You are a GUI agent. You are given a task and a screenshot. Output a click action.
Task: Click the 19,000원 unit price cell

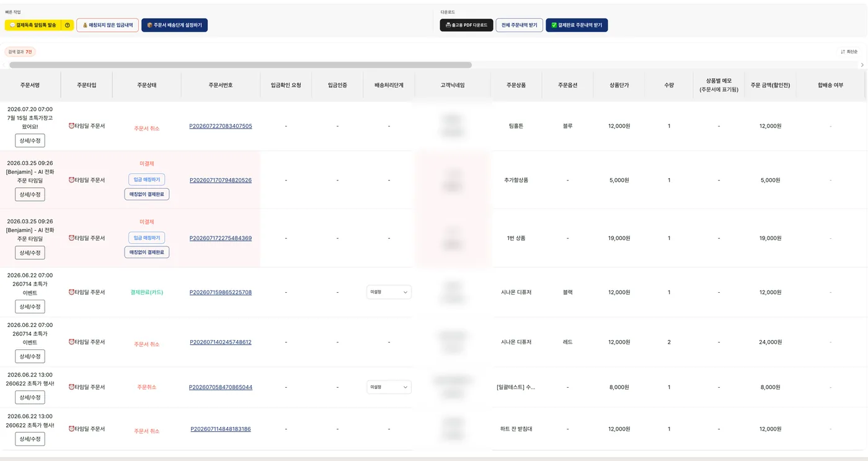(619, 238)
